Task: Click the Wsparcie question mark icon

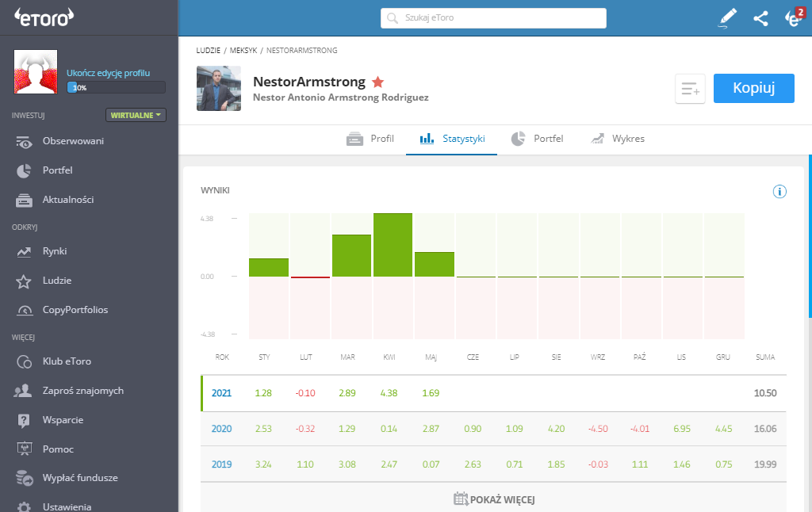Action: [x=24, y=420]
